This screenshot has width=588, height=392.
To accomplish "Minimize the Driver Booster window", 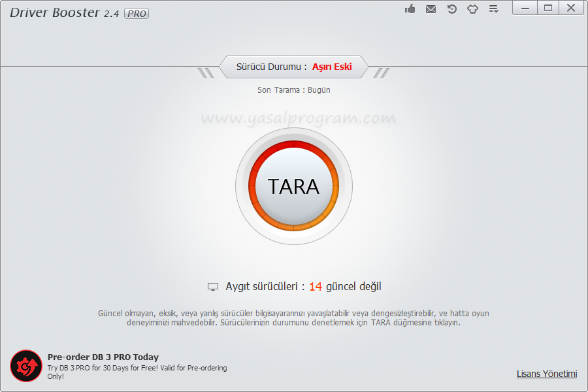I will [525, 8].
